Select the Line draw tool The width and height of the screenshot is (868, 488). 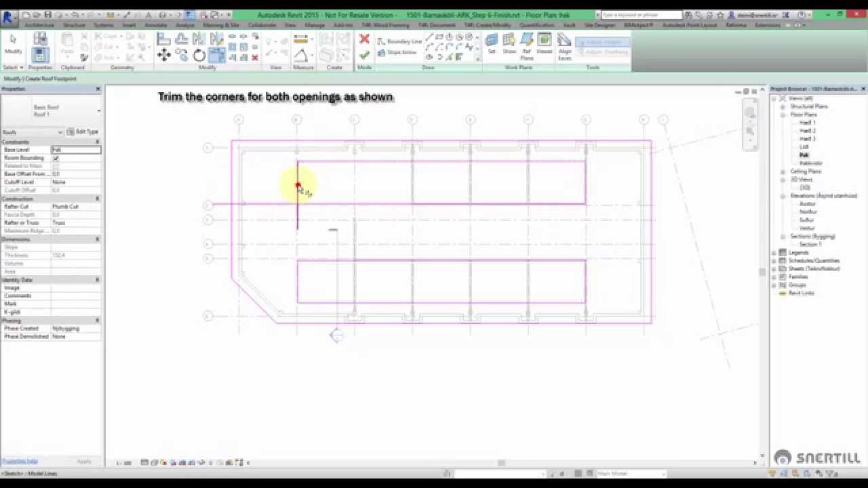pyautogui.click(x=430, y=37)
